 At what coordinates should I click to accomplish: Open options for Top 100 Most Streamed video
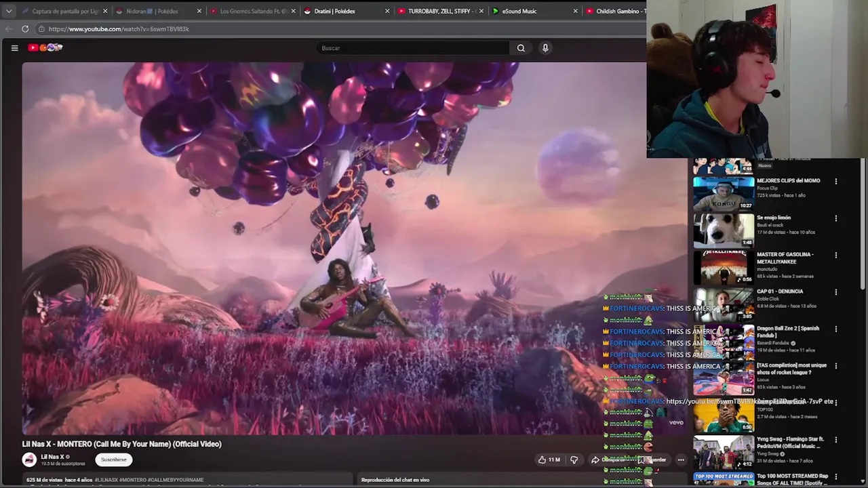[835, 477]
